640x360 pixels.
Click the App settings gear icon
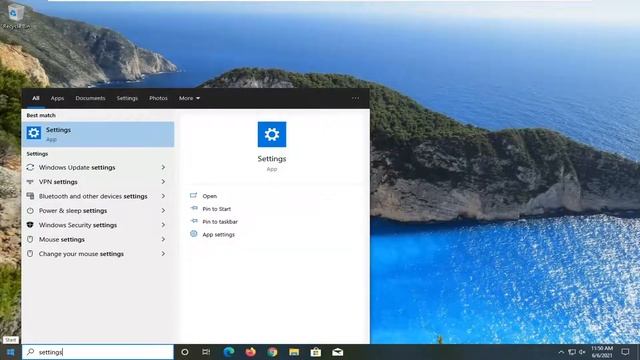(x=194, y=234)
